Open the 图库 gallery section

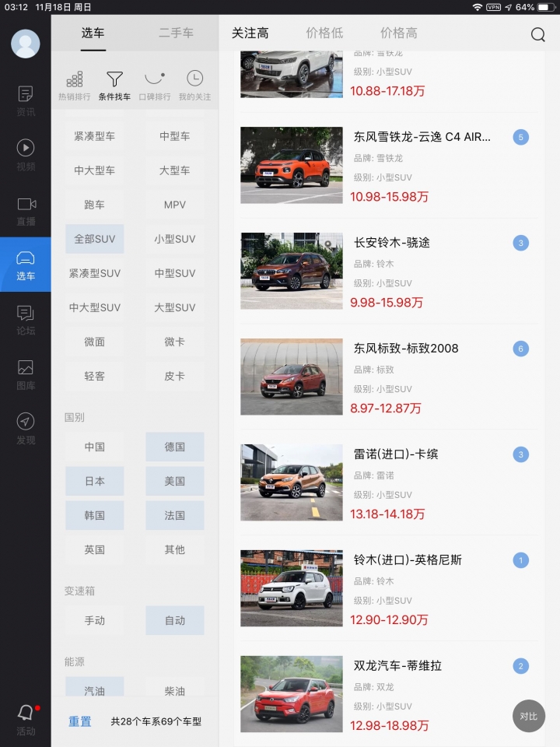tap(25, 375)
